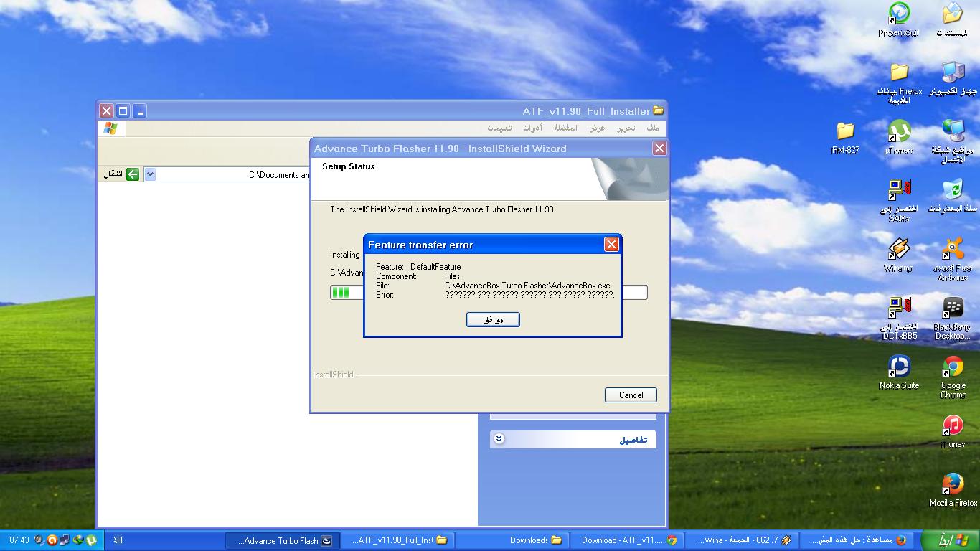980x551 pixels.
Task: Cancel the InstallShield Wizard setup
Action: click(631, 395)
